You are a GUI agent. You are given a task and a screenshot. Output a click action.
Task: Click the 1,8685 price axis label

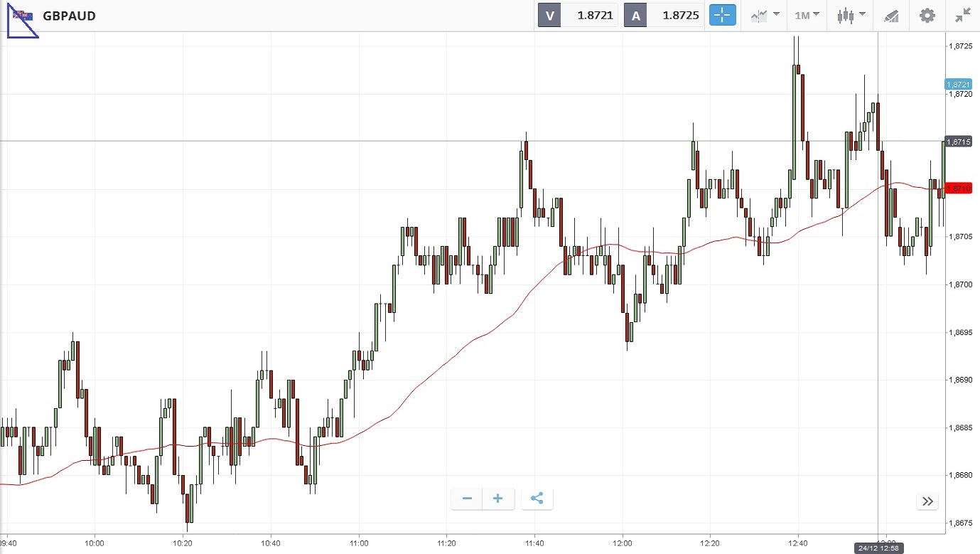pyautogui.click(x=960, y=427)
